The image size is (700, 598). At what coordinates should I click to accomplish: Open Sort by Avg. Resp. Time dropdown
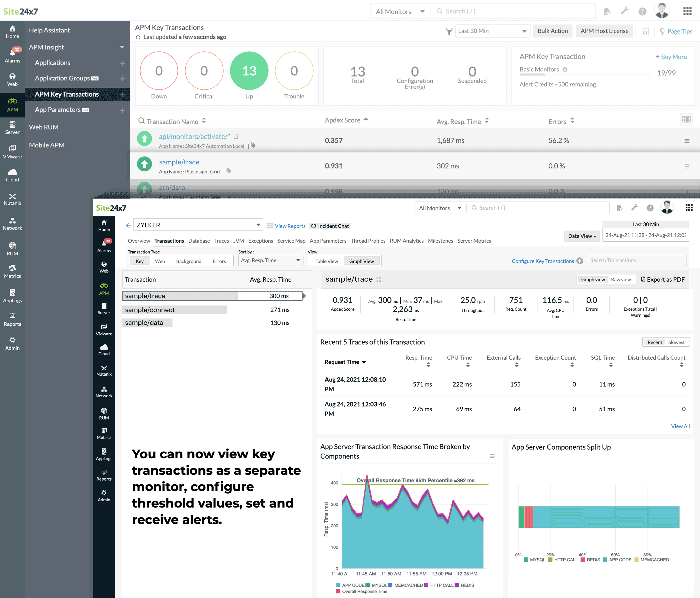click(x=270, y=260)
